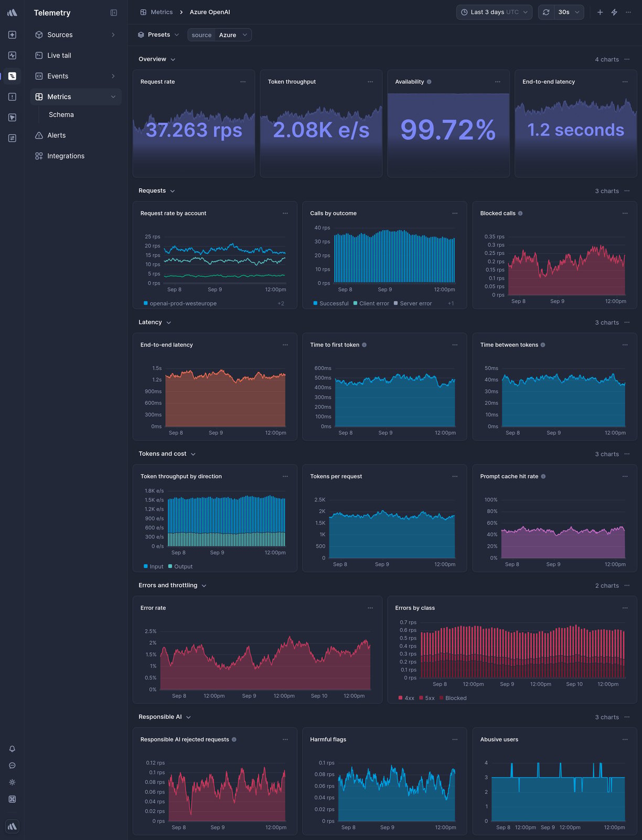Image resolution: width=642 pixels, height=840 pixels.
Task: Toggle Input series in token throughput legend
Action: pyautogui.click(x=153, y=567)
